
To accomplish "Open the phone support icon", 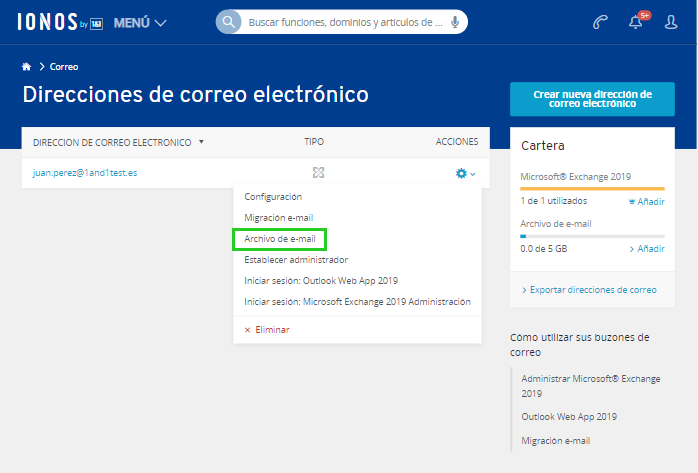I will click(x=600, y=22).
